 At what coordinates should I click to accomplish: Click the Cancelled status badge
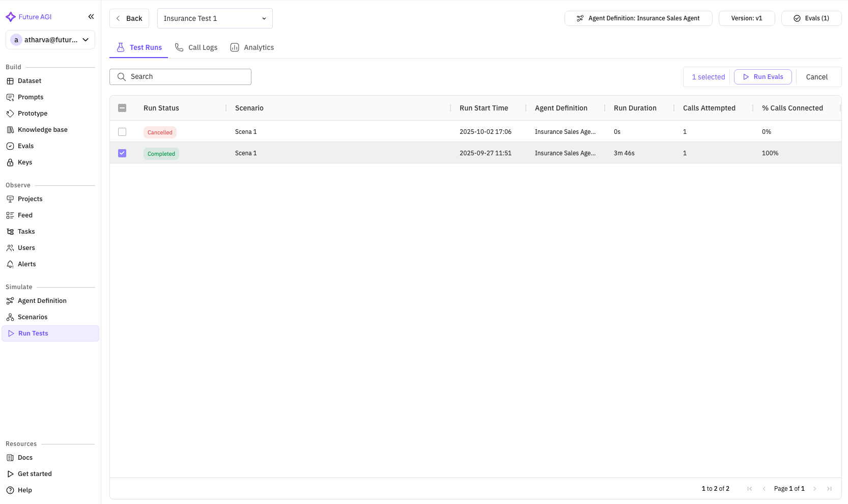pyautogui.click(x=160, y=132)
